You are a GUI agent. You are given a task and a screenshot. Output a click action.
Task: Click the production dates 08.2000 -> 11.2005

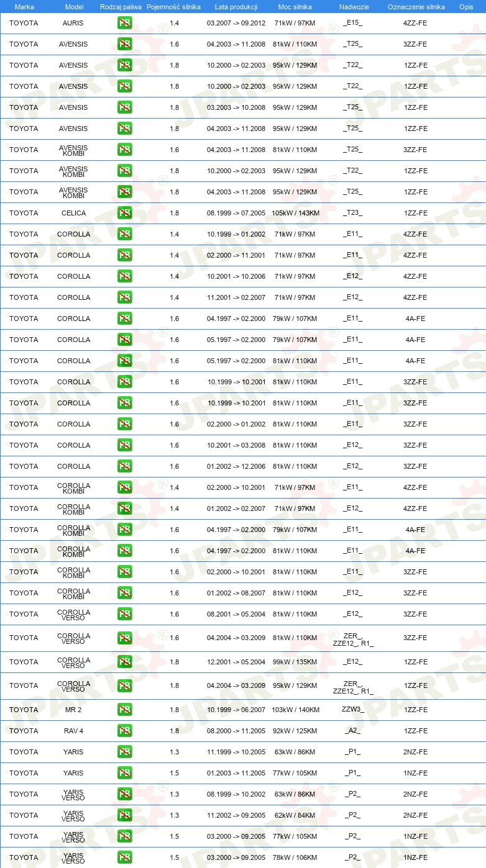pyautogui.click(x=236, y=731)
